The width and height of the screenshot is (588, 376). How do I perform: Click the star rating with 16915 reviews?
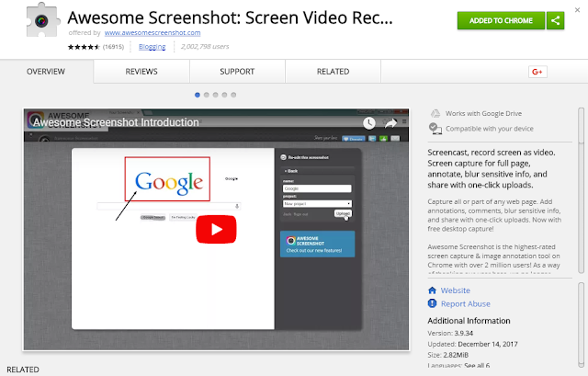[96, 47]
